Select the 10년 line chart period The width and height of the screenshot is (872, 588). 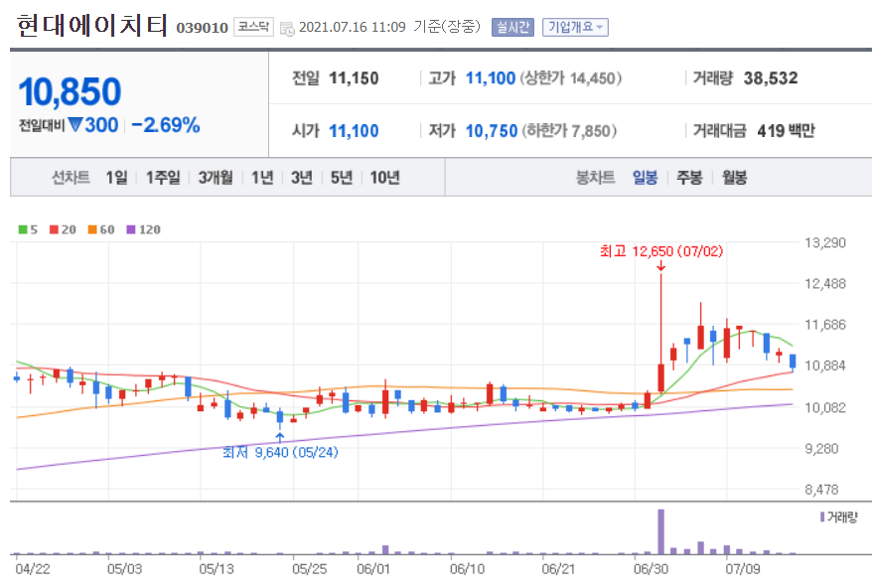pos(384,178)
